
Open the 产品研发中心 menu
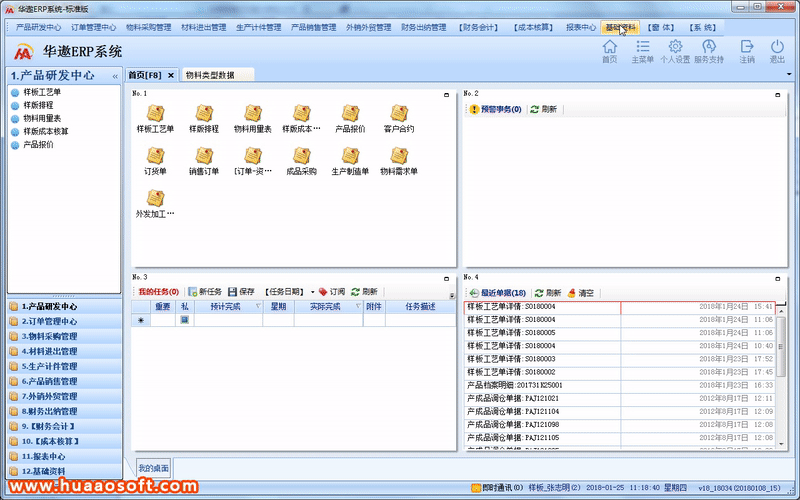pos(38,28)
